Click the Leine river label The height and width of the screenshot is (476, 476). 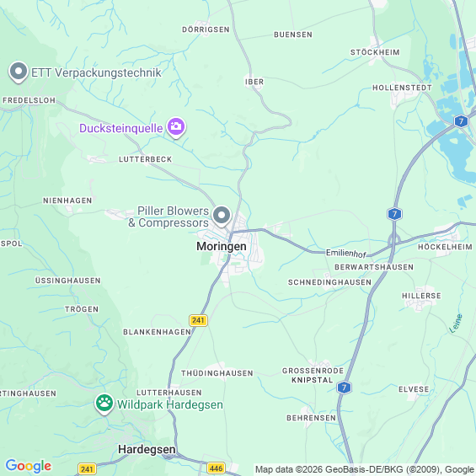tap(456, 324)
